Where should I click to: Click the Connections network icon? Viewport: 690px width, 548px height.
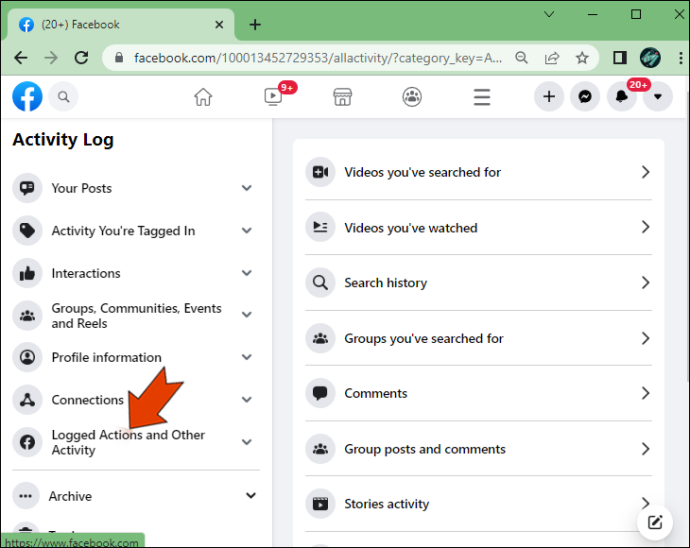click(x=27, y=400)
